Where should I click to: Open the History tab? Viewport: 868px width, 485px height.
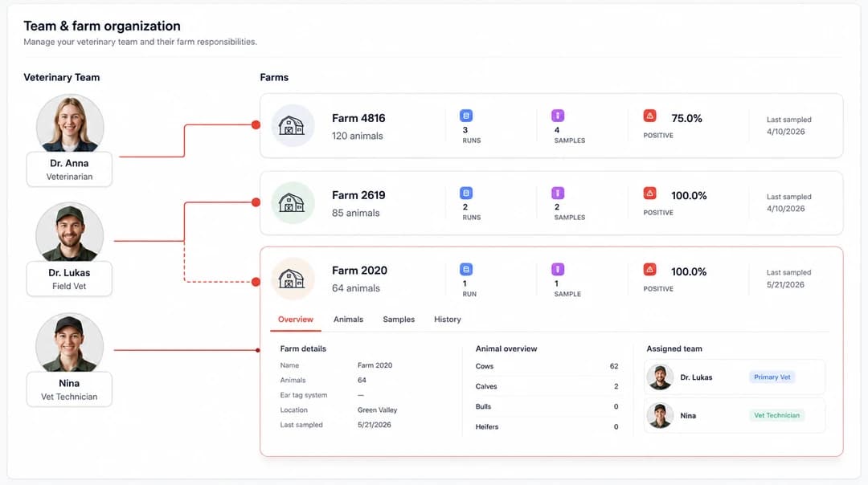pyautogui.click(x=448, y=320)
